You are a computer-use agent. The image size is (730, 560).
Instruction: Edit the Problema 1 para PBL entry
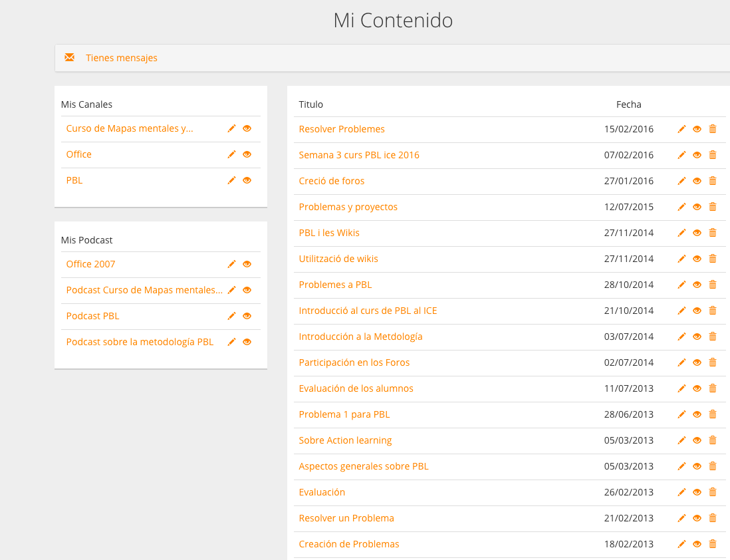(681, 415)
